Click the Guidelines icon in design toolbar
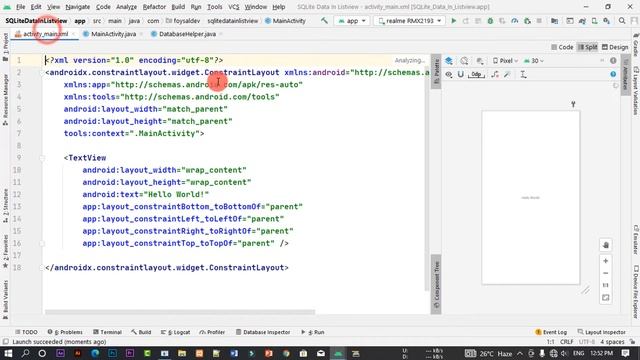Screen dimensions: 640x360 [523, 74]
